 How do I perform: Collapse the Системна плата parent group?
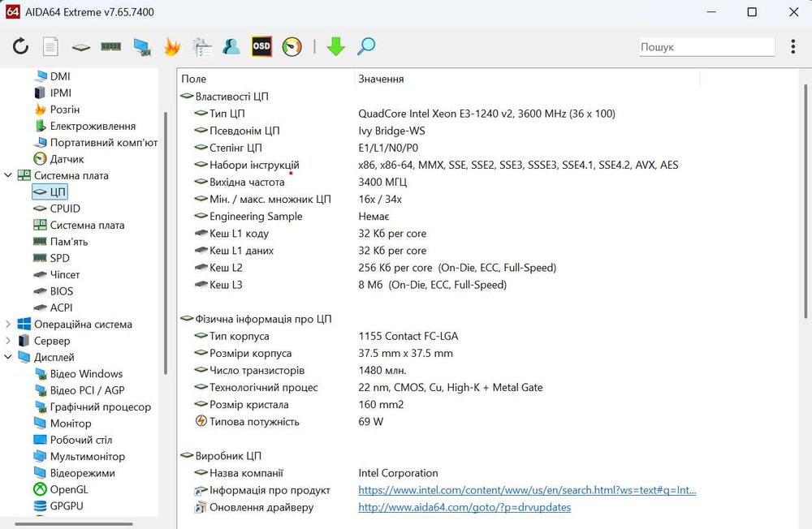pos(8,175)
